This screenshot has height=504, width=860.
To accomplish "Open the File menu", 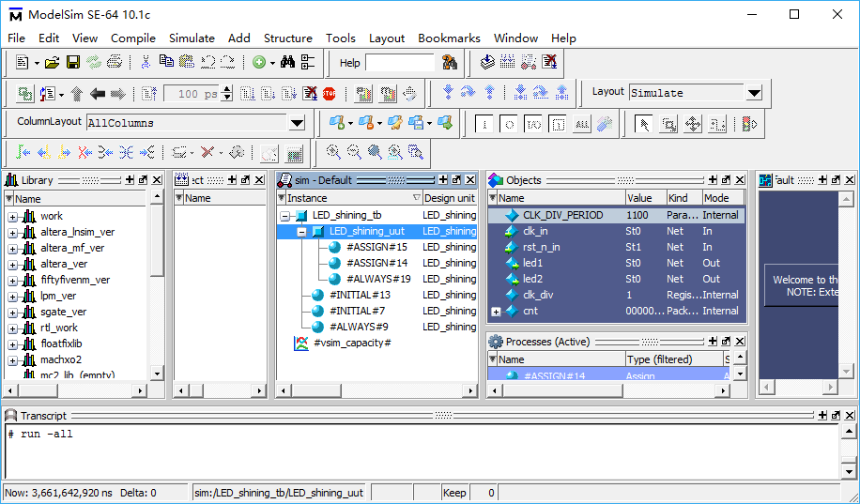I will 17,38.
